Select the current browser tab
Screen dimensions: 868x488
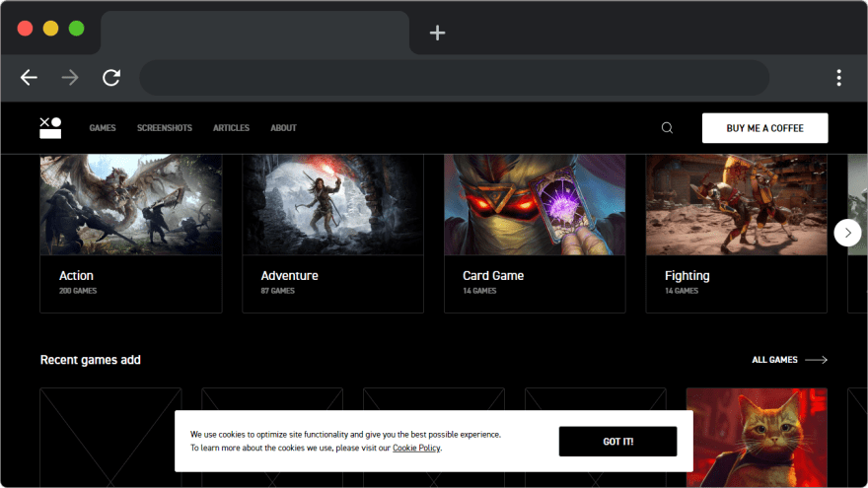(254, 33)
